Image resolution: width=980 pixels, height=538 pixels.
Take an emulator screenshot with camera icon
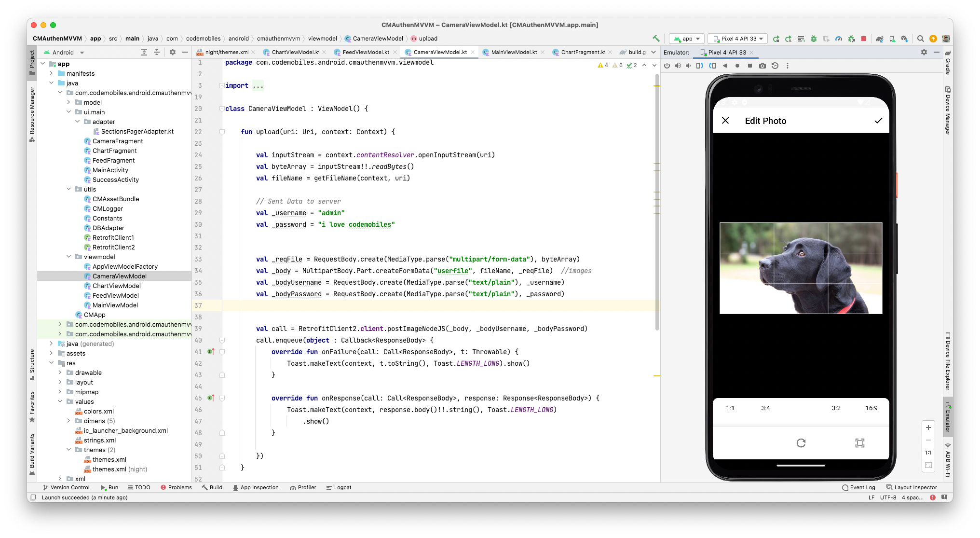[762, 66]
